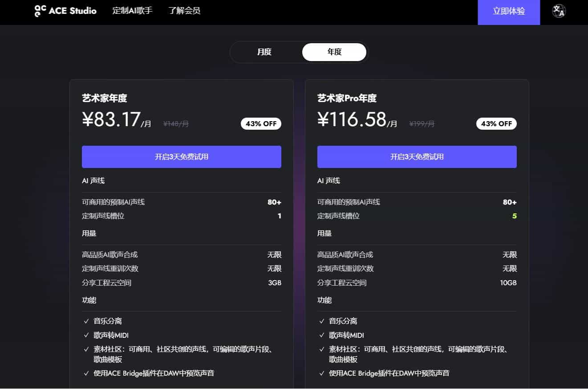
Task: Click the crossed-out ¥199/月 price
Action: (422, 124)
